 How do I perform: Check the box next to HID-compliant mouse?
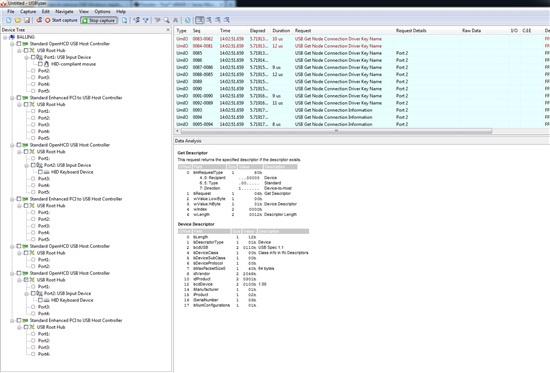(40, 64)
